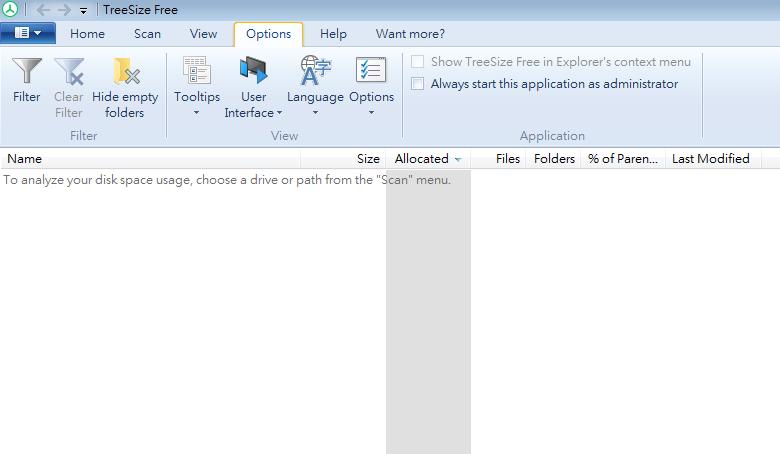
Task: Click the Allocated column sort arrow
Action: pos(458,160)
